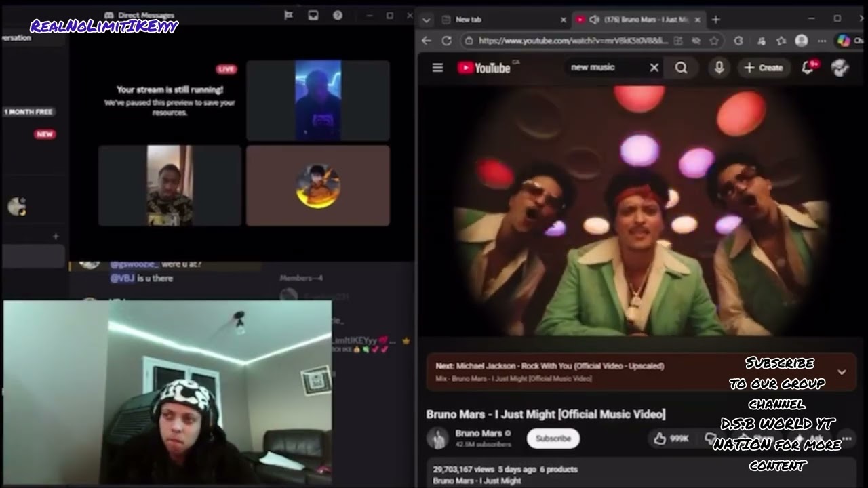Open Discord flag icon in title bar
The width and height of the screenshot is (868, 488).
tap(288, 15)
